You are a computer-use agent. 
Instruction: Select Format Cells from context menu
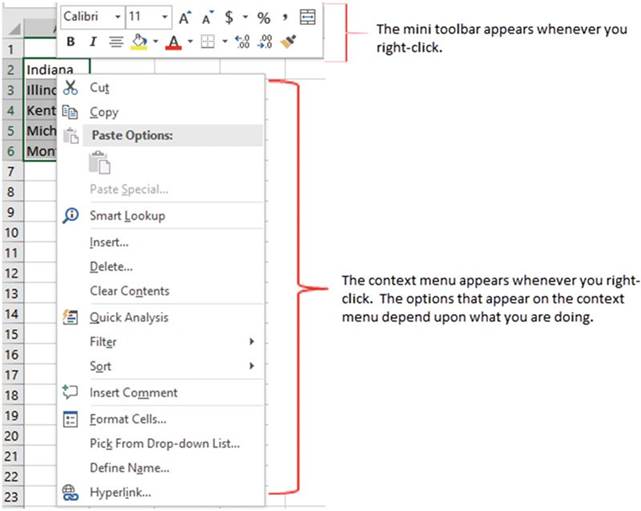[128, 419]
